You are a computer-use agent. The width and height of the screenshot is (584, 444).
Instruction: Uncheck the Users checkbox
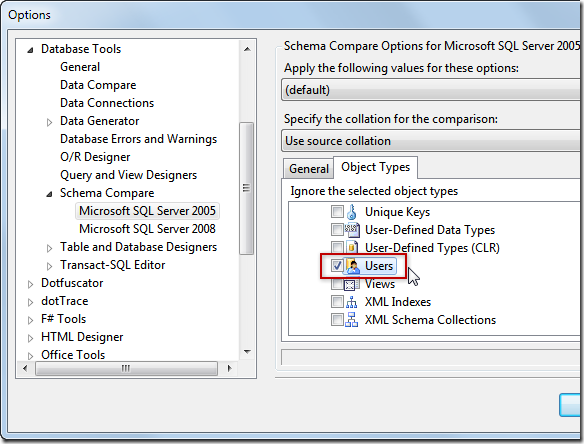click(x=337, y=266)
